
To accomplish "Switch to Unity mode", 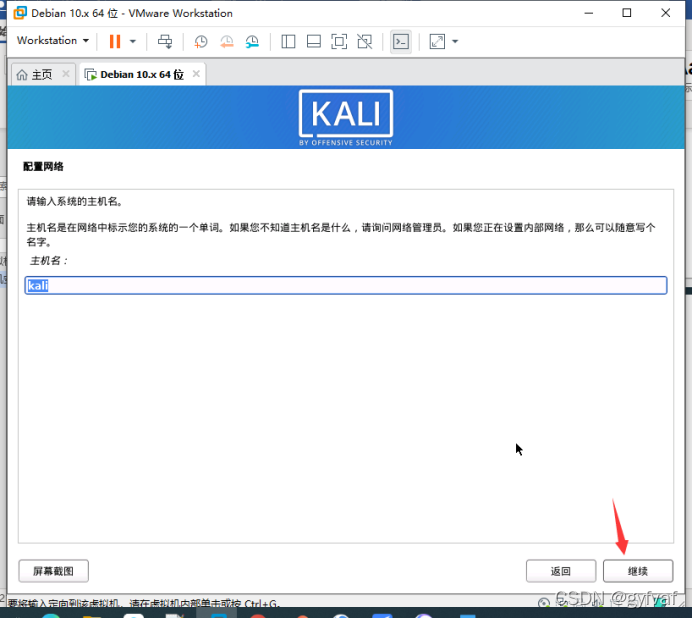I will [365, 42].
